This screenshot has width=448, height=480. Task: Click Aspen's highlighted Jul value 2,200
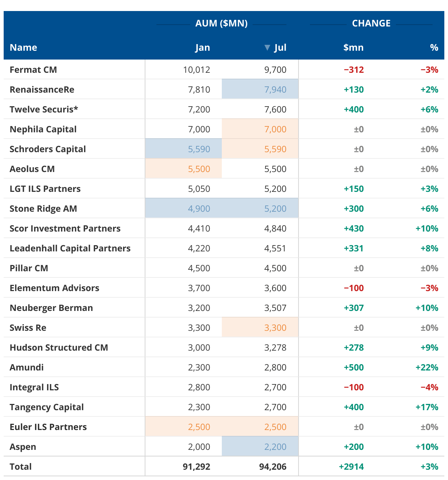tap(275, 447)
